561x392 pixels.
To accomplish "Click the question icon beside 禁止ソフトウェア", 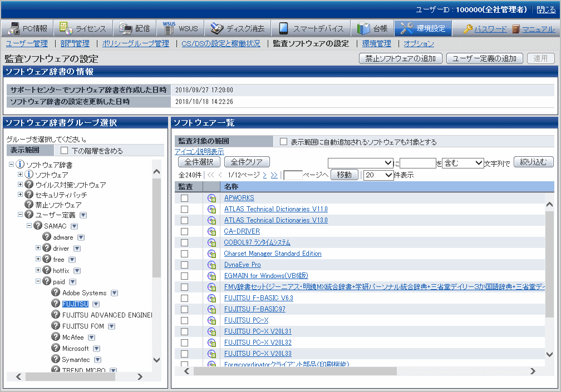I will point(29,205).
